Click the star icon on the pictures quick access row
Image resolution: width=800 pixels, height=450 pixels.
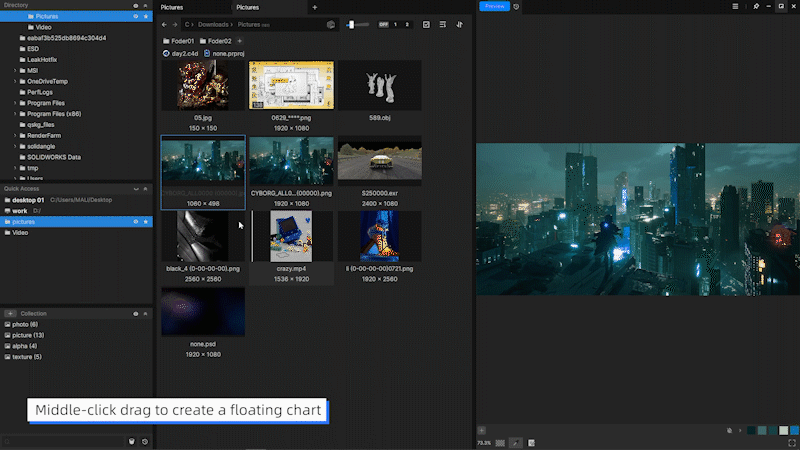point(145,222)
